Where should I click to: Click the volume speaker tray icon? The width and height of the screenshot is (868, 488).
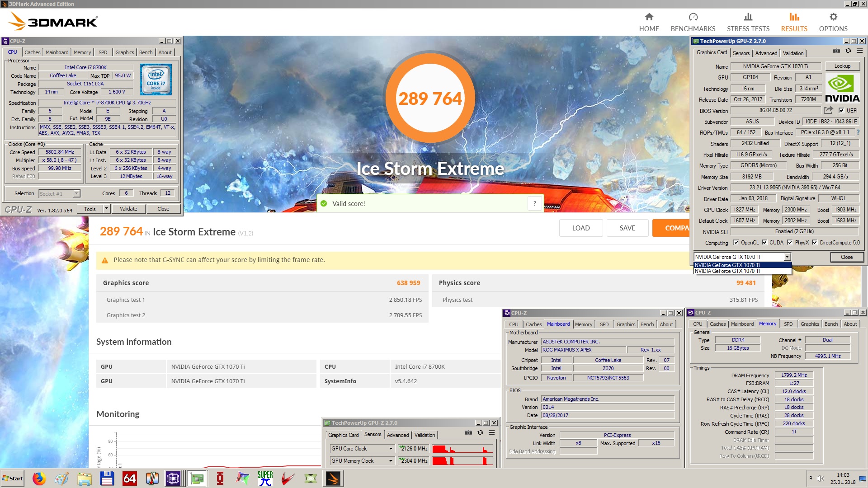point(820,479)
